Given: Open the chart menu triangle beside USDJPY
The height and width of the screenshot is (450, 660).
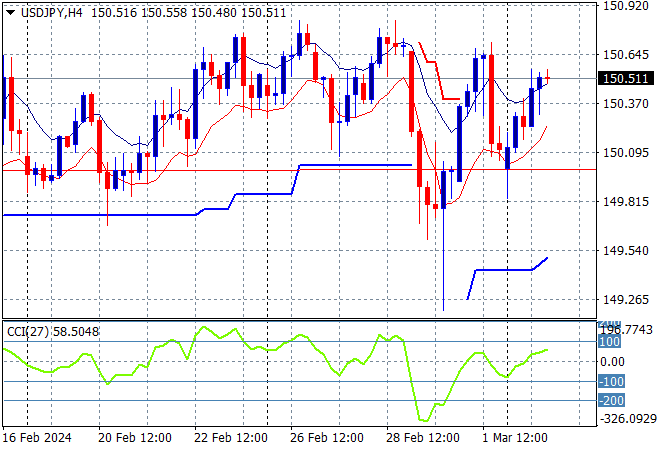Looking at the screenshot, I should [x=11, y=13].
